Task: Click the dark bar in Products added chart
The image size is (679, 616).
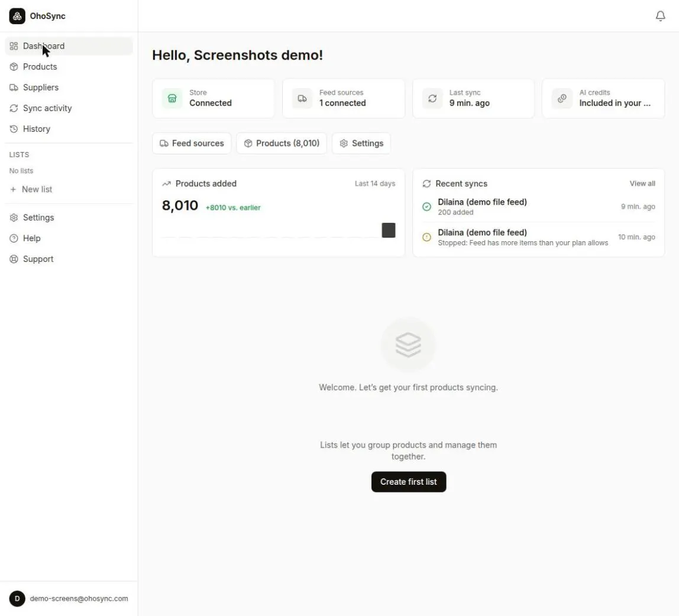Action: click(389, 231)
